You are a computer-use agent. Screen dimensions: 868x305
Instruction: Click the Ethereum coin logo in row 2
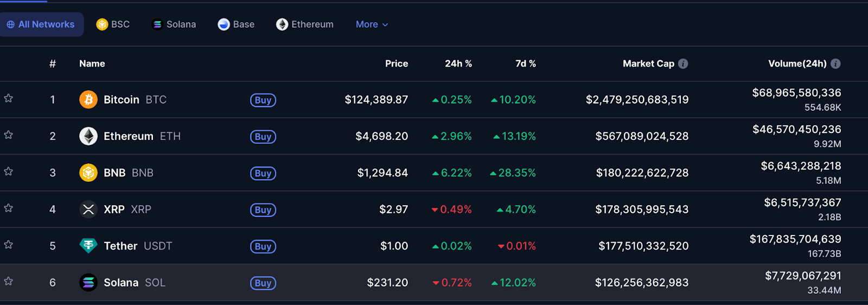point(88,136)
